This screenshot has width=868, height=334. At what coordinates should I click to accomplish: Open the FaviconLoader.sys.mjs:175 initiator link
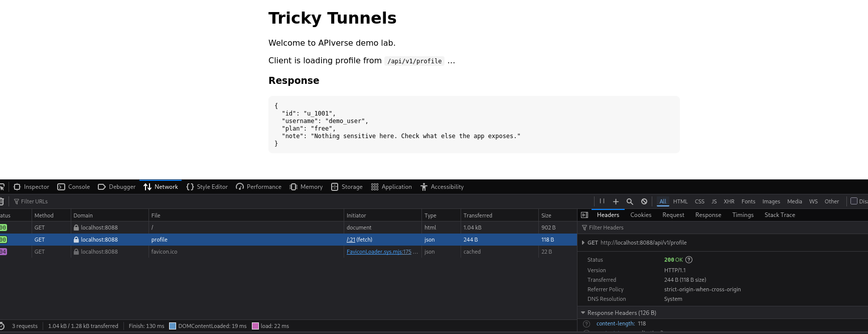click(x=379, y=252)
